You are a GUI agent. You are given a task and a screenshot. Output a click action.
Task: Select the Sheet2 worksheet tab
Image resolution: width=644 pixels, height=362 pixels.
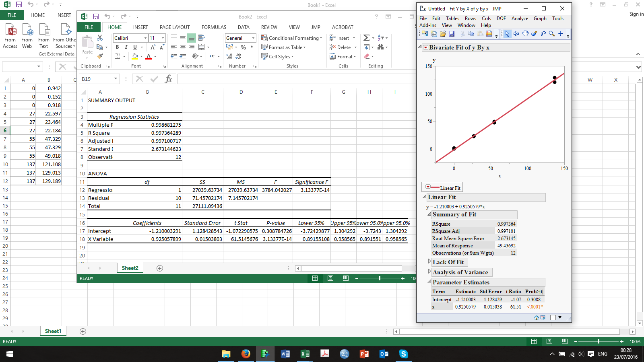(x=130, y=267)
